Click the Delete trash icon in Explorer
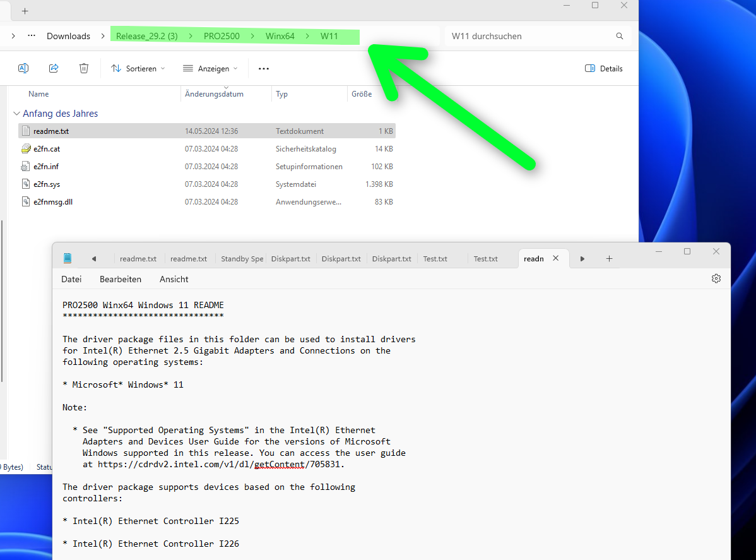756x560 pixels. click(x=84, y=68)
